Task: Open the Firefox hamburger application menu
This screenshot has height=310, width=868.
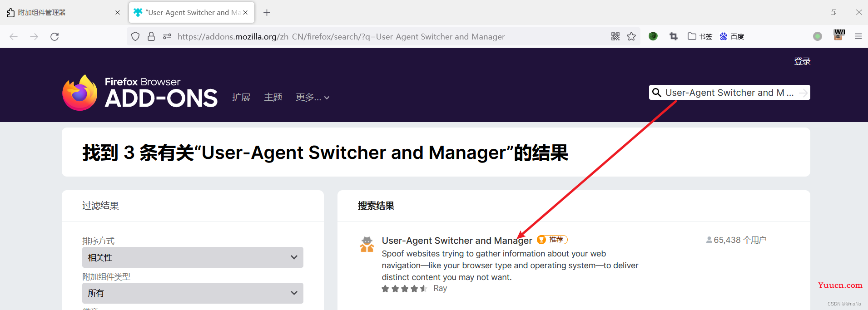Action: click(x=858, y=36)
